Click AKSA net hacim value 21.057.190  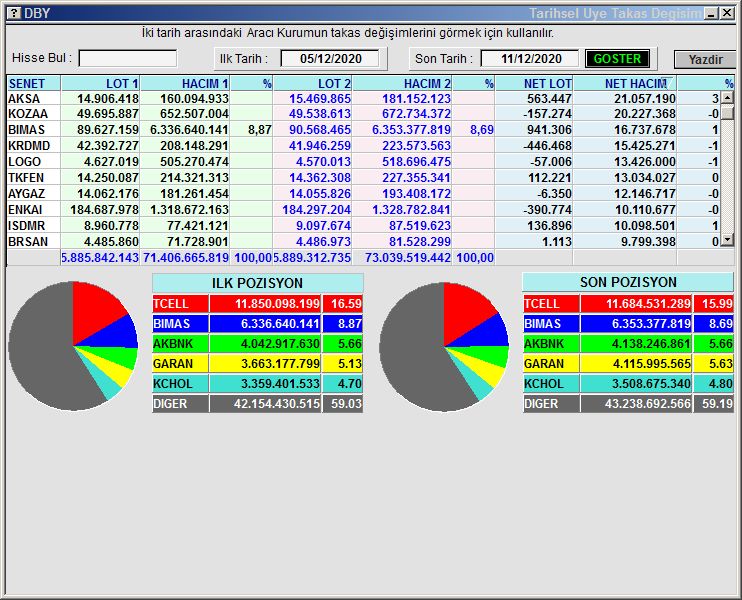point(645,98)
